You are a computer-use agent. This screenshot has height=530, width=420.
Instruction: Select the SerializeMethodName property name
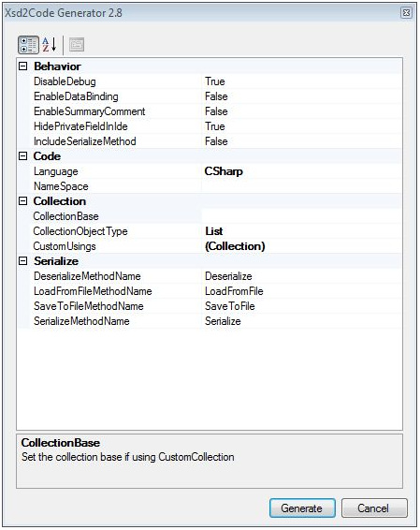coord(81,321)
